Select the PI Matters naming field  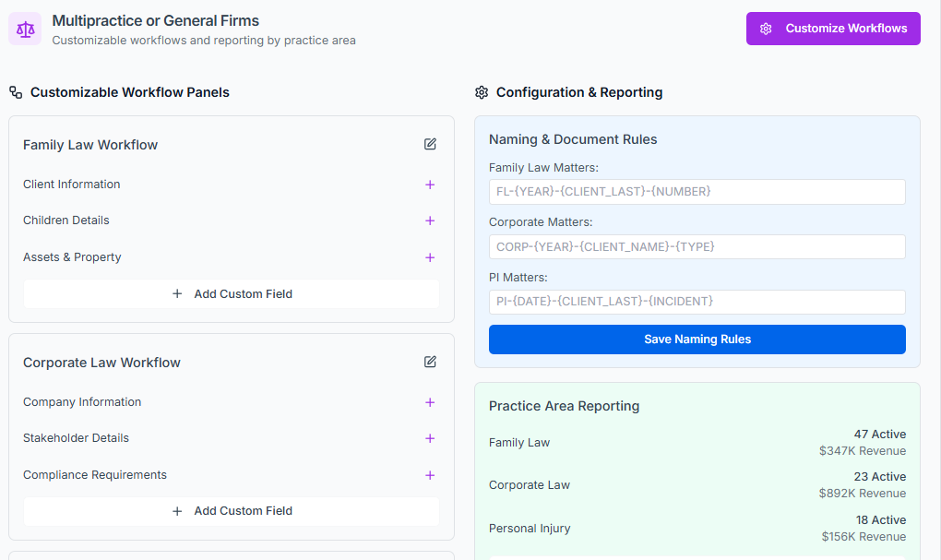697,302
